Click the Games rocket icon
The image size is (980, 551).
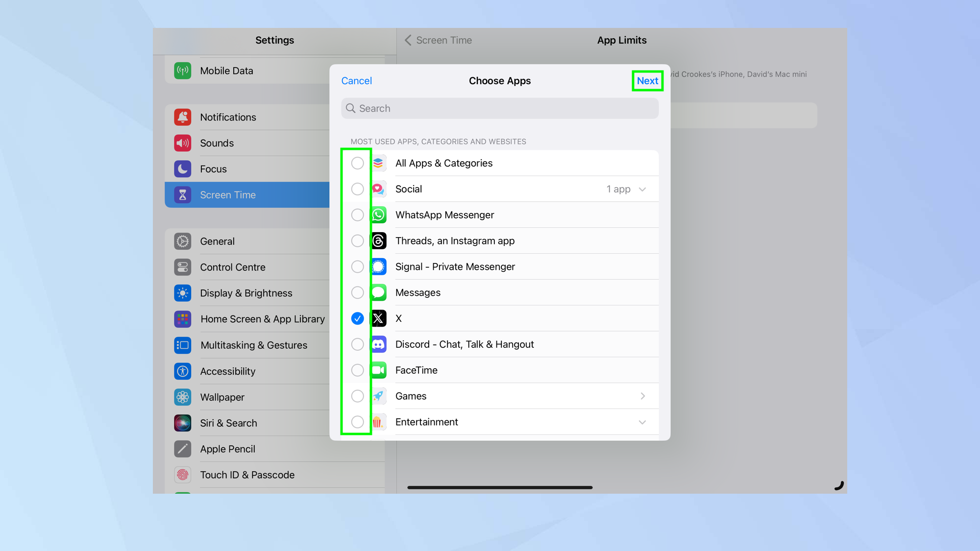(378, 396)
